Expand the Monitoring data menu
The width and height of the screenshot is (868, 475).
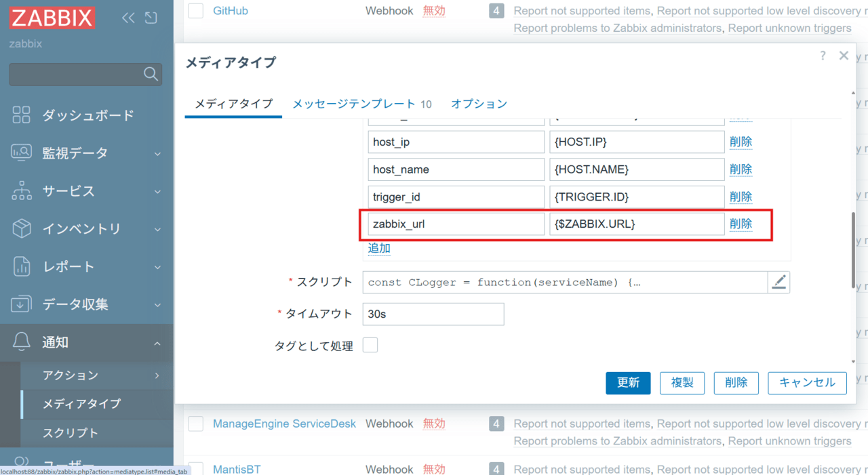(x=86, y=153)
